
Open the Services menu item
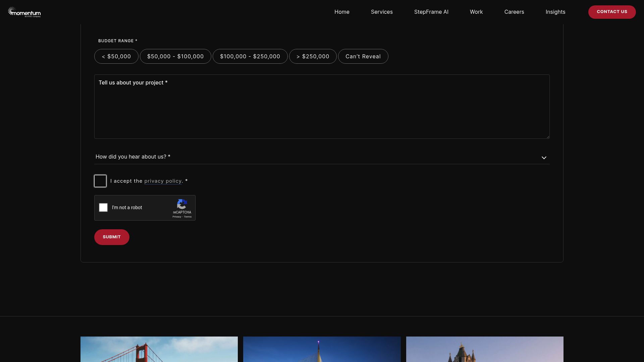382,12
